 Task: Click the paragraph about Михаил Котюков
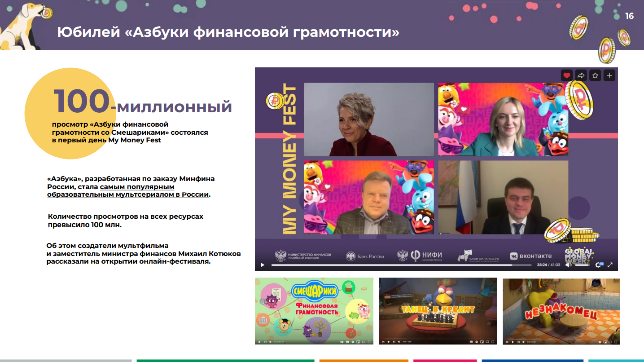[144, 253]
